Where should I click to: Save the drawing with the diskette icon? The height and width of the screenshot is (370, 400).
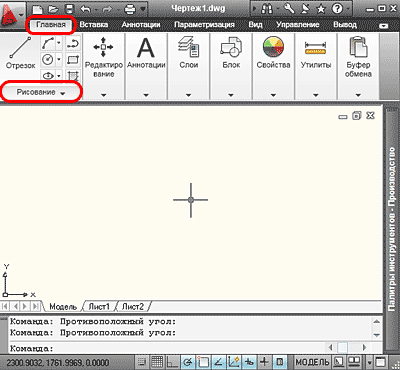click(x=69, y=9)
